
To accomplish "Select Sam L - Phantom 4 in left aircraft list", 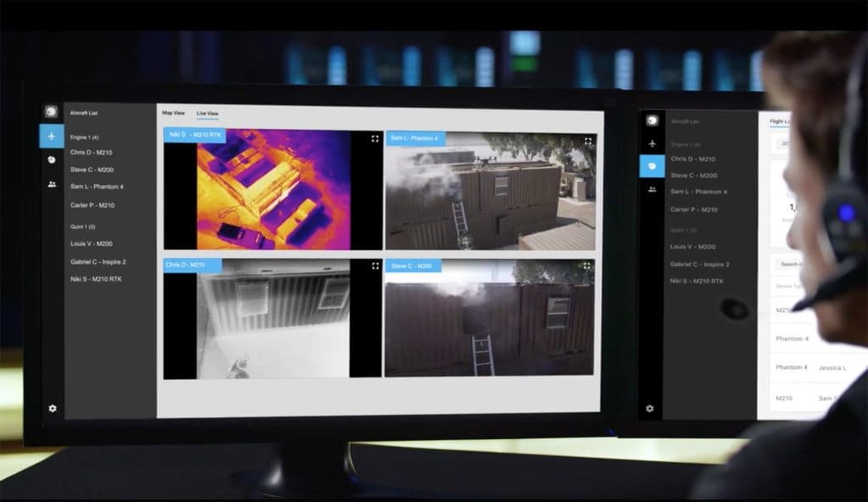I will tap(97, 187).
